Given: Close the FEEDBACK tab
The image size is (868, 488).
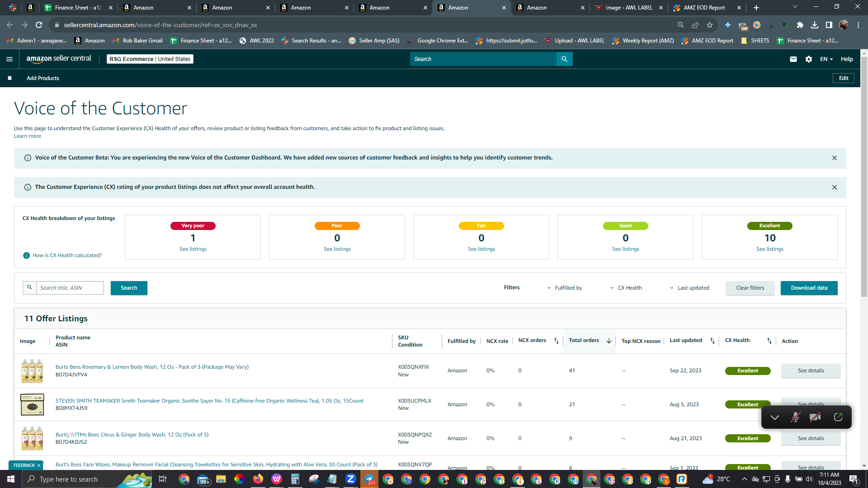Looking at the screenshot, I should tap(39, 465).
